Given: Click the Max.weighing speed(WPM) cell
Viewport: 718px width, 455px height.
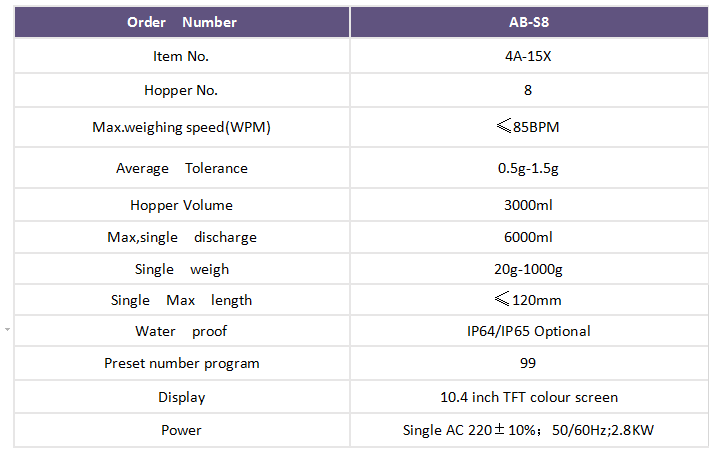Looking at the screenshot, I should (x=182, y=127).
